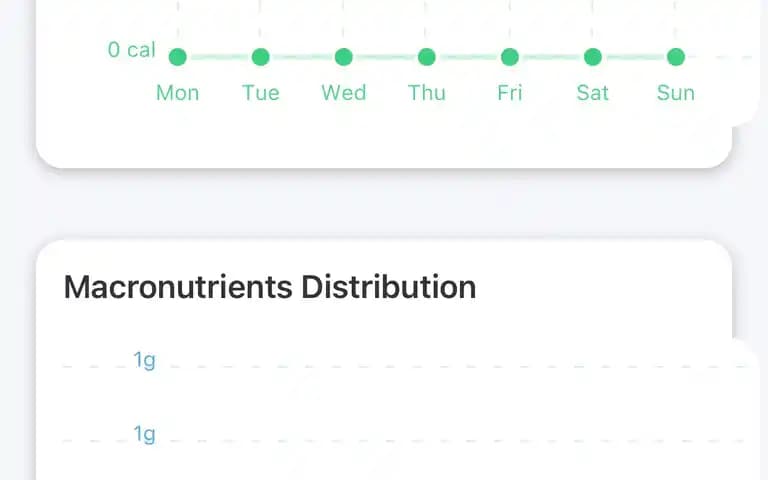Click the Mon axis label
Screen dimensions: 768x480
coord(177,93)
